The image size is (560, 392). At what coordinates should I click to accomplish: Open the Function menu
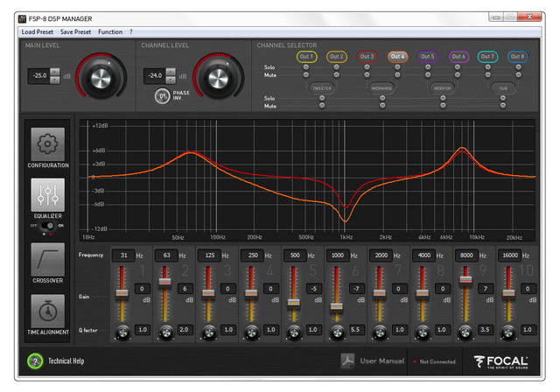pos(110,31)
